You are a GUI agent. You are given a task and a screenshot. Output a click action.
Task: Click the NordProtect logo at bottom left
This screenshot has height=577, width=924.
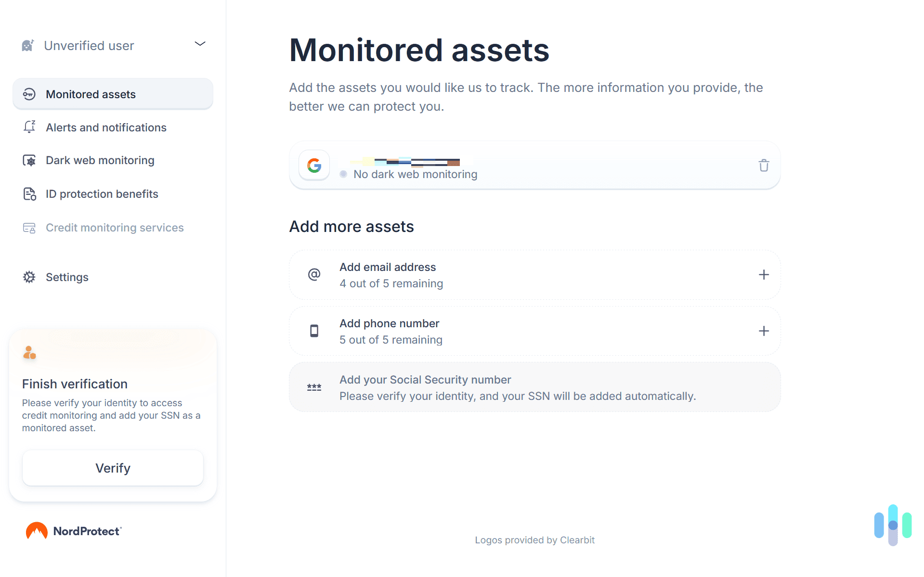point(73,530)
